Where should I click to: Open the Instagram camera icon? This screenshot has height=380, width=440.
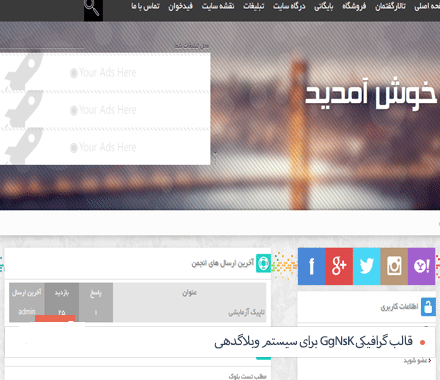[x=394, y=266]
